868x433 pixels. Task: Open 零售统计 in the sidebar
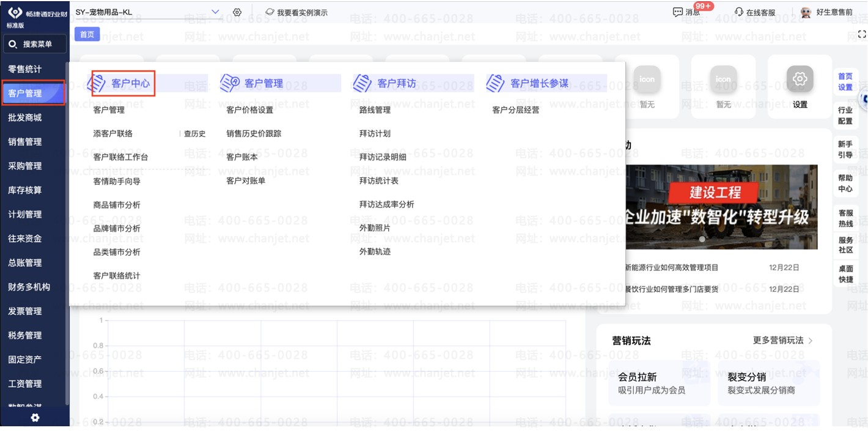coord(25,69)
